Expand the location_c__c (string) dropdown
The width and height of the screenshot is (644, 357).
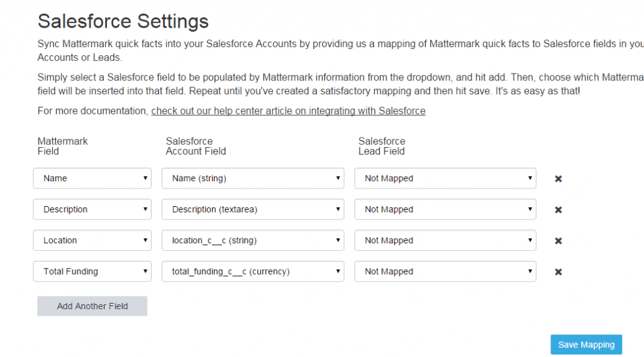click(253, 241)
